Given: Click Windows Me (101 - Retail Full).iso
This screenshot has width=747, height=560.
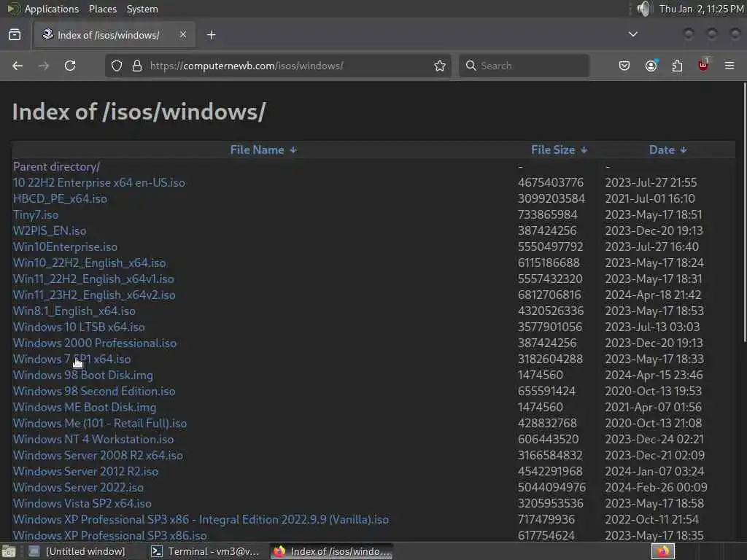Looking at the screenshot, I should [100, 424].
